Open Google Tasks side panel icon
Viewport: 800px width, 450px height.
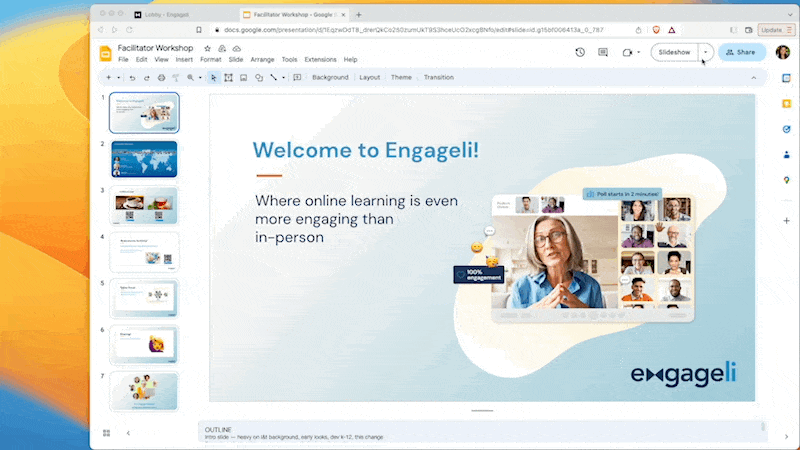tap(786, 129)
